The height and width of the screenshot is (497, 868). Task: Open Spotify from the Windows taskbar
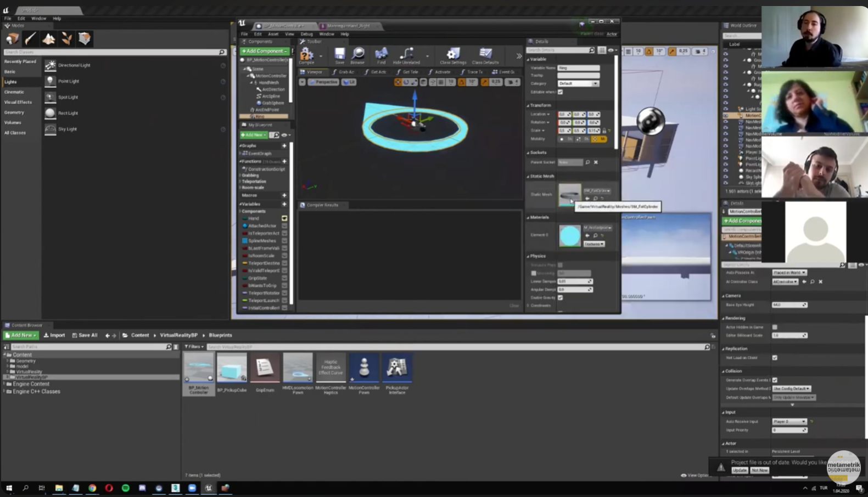pyautogui.click(x=126, y=488)
